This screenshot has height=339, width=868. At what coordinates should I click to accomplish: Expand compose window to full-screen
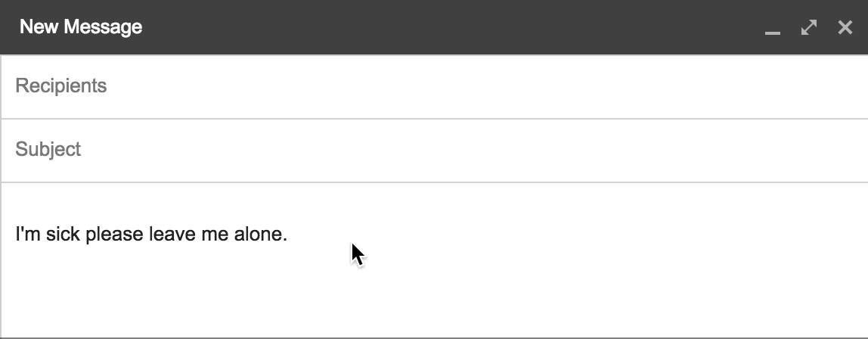pyautogui.click(x=809, y=27)
